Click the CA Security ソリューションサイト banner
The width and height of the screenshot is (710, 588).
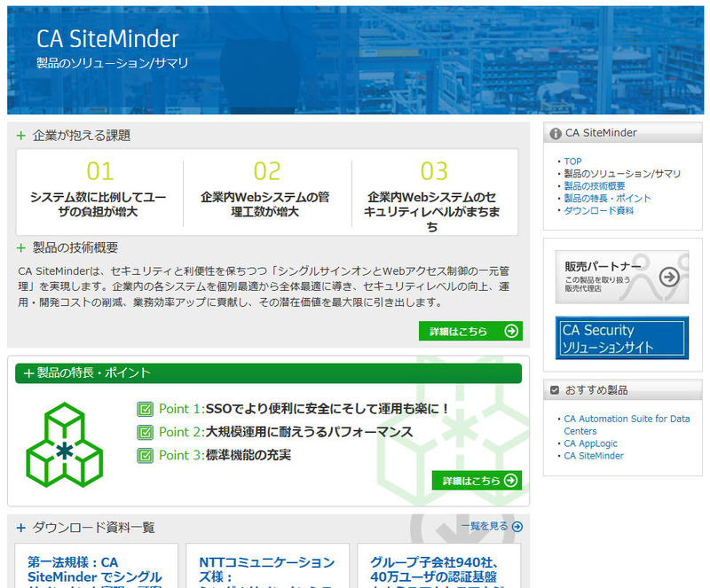point(621,338)
